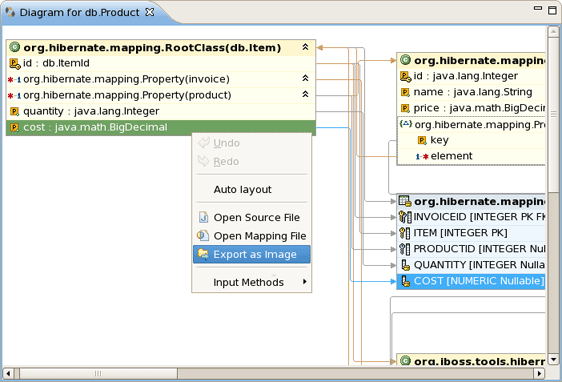The width and height of the screenshot is (562, 382).
Task: Click the property icon beside key
Action: click(422, 140)
